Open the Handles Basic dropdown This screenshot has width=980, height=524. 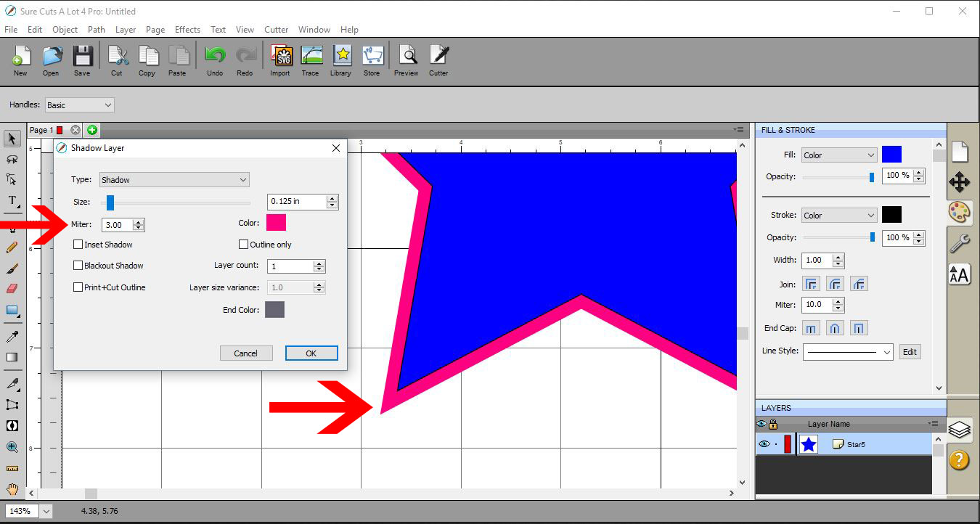click(79, 105)
